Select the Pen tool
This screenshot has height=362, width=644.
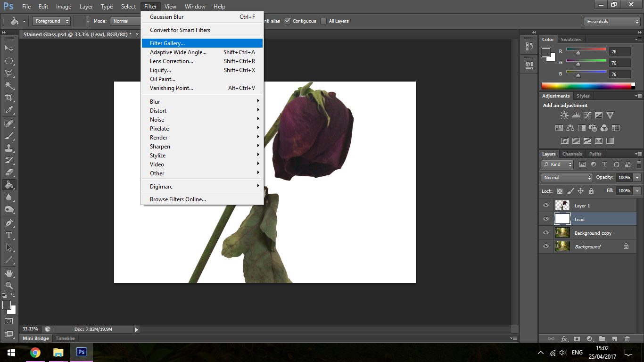click(9, 222)
